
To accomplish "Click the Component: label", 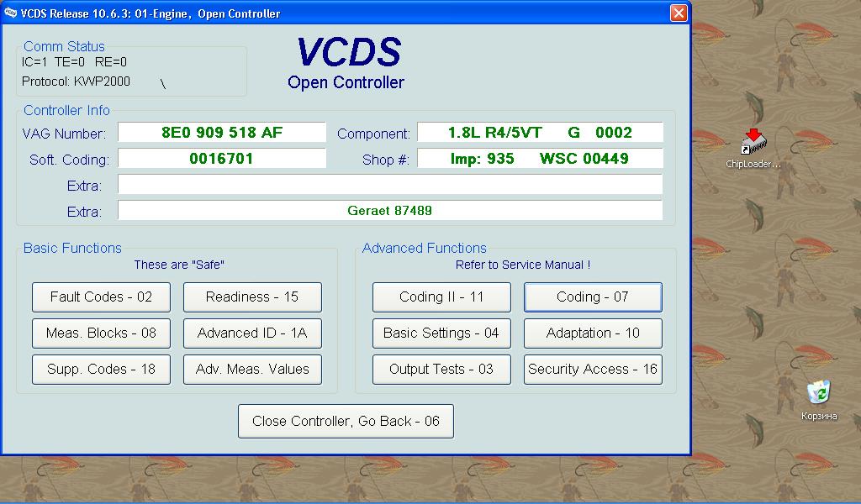I will 373,134.
